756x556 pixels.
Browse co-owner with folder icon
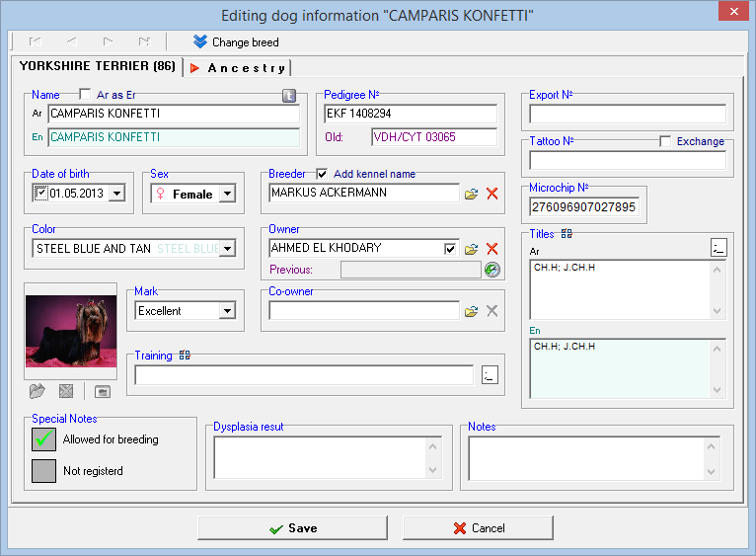tap(471, 311)
